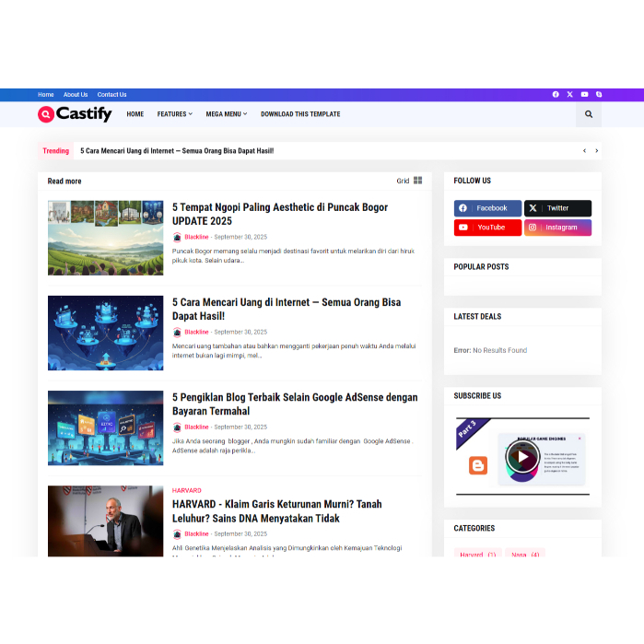Expand the Mega Menu dropdown
The height and width of the screenshot is (644, 644).
click(x=227, y=114)
